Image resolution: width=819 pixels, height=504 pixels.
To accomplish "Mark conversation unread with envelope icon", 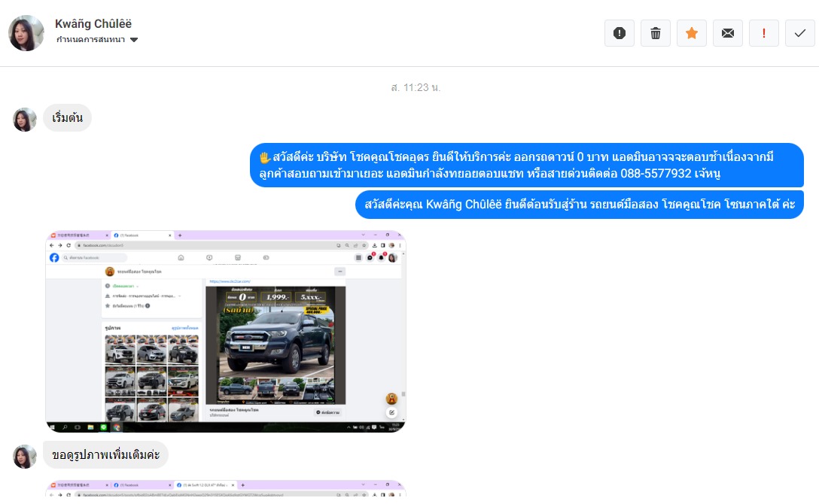I will 728,33.
